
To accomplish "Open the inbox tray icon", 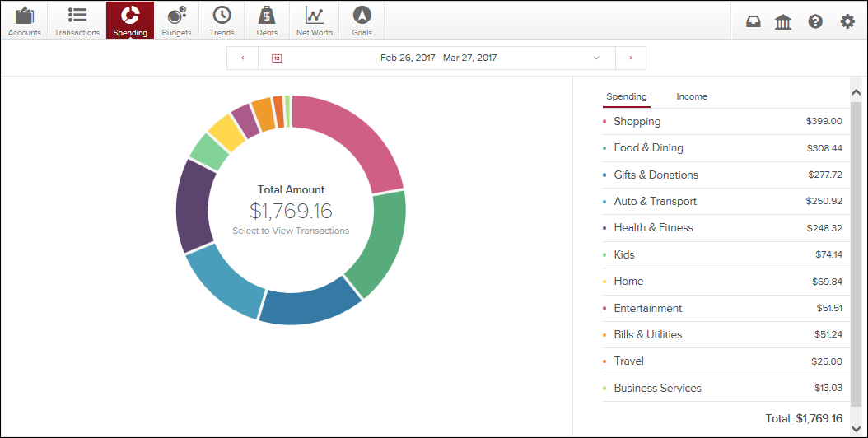I will 754,22.
